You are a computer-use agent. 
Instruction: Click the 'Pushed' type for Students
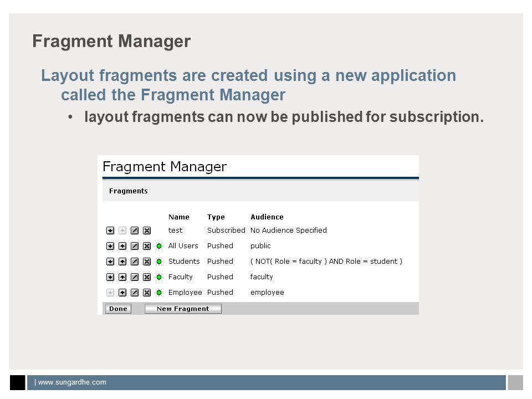point(220,261)
